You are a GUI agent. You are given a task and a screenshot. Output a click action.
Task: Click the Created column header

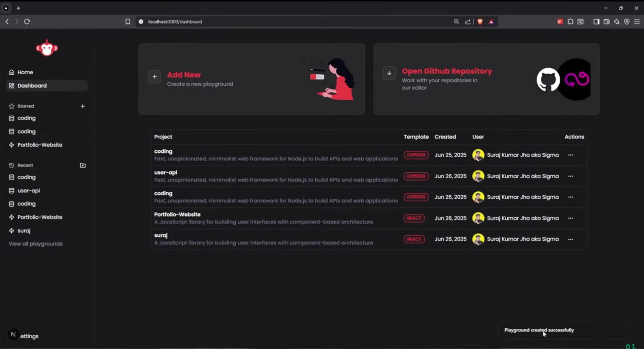click(445, 137)
